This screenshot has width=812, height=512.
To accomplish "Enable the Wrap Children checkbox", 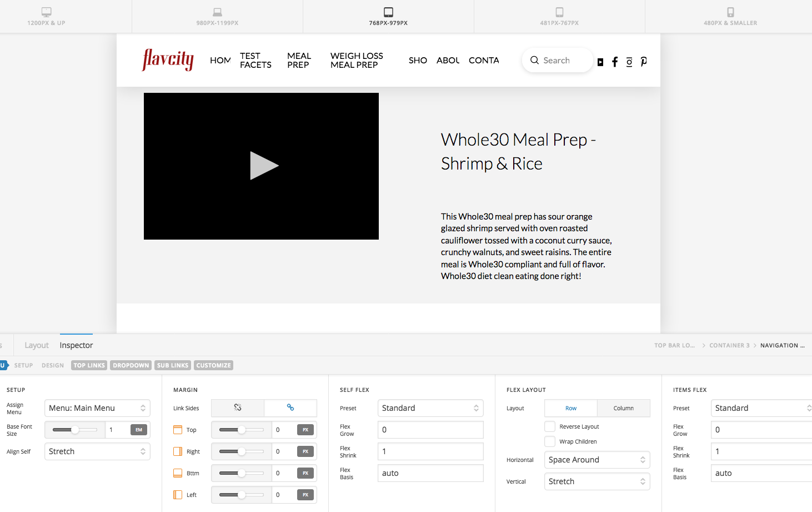I will (550, 441).
